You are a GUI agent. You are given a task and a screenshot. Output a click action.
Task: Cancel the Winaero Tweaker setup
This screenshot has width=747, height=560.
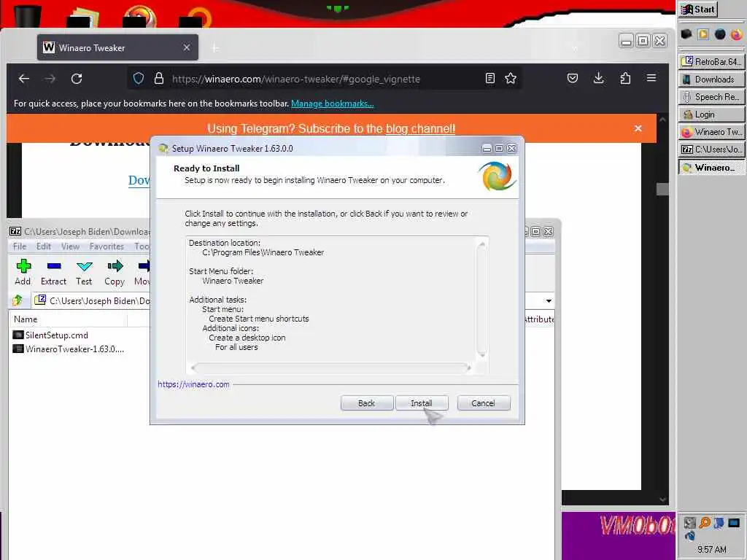coord(484,402)
